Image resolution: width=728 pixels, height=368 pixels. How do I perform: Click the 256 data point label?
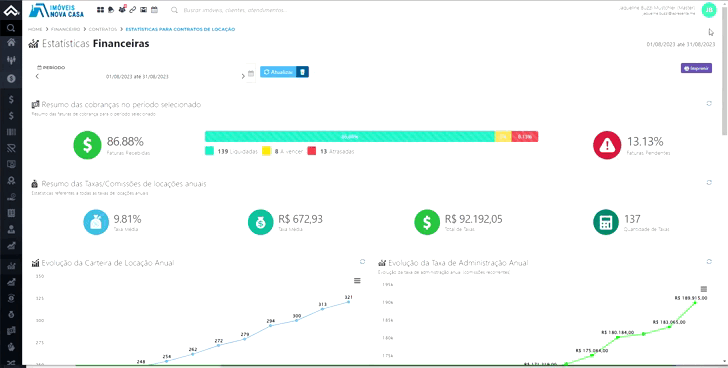click(x=167, y=356)
